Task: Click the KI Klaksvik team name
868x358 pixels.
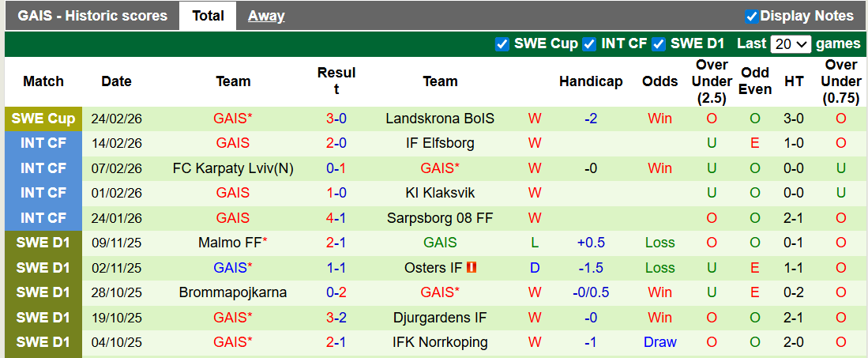Action: point(440,193)
